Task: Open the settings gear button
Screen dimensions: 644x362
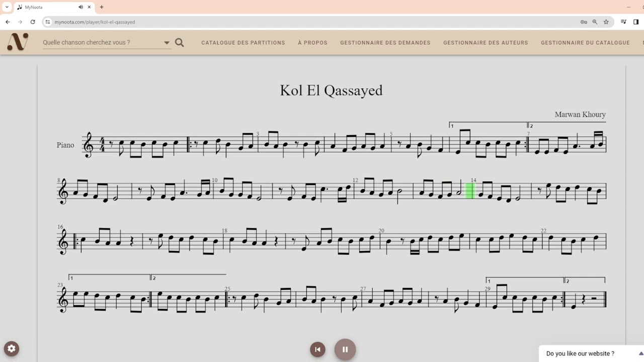Action: coord(12,348)
